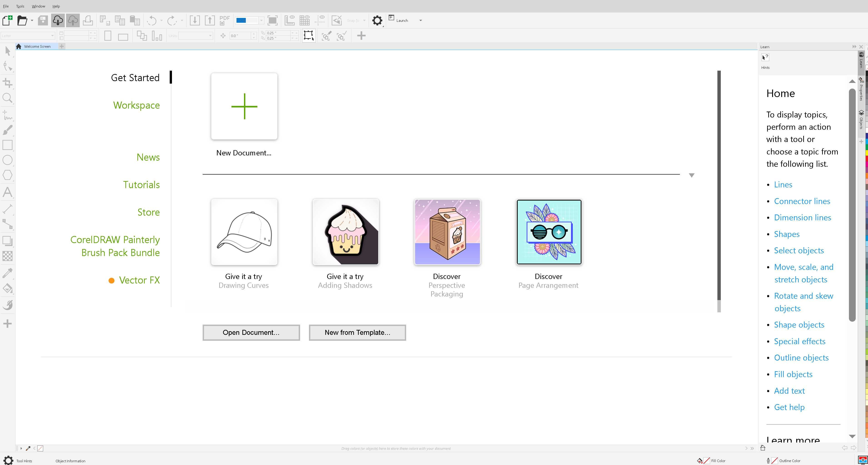This screenshot has width=868, height=465.
Task: Toggle show guidelines icon
Action: 320,20
